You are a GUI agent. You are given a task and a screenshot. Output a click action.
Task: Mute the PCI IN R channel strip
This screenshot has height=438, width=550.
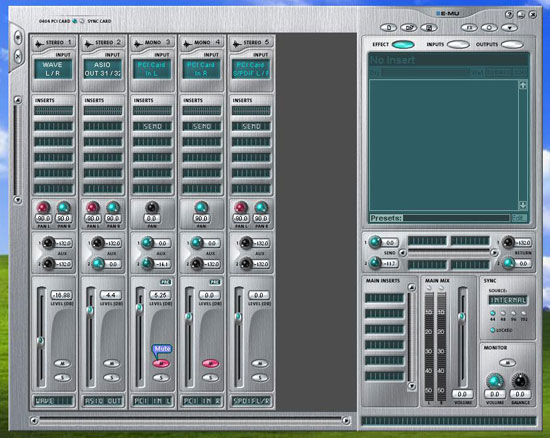tap(210, 364)
